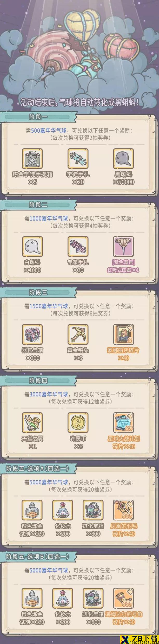Viewport: 159px width, 644px height.
Task: Choose the 专家手札 ×30 reward icon
Action: [x=78, y=247]
